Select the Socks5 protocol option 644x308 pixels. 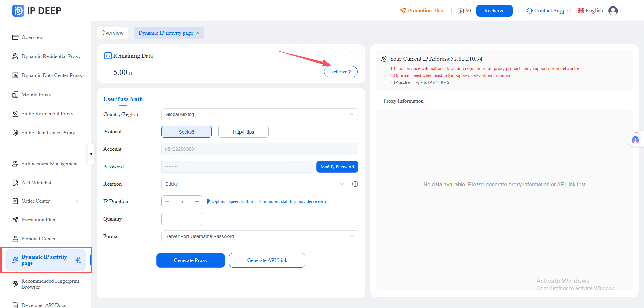click(x=186, y=132)
